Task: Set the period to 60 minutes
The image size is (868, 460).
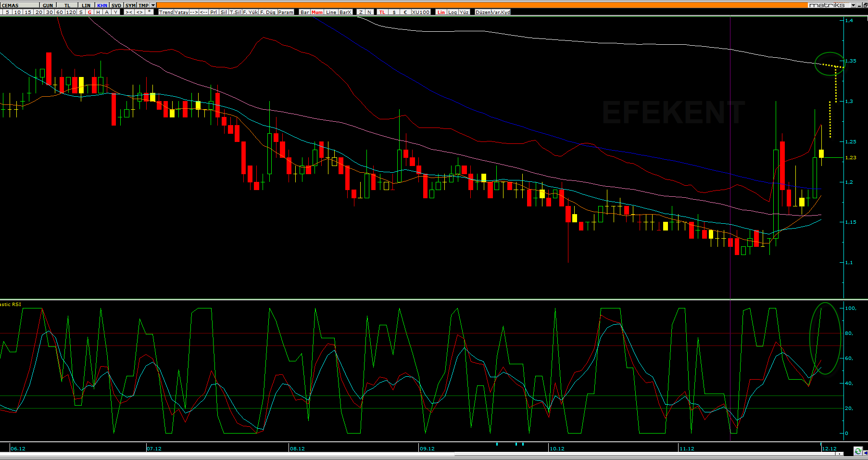Action: tap(60, 12)
